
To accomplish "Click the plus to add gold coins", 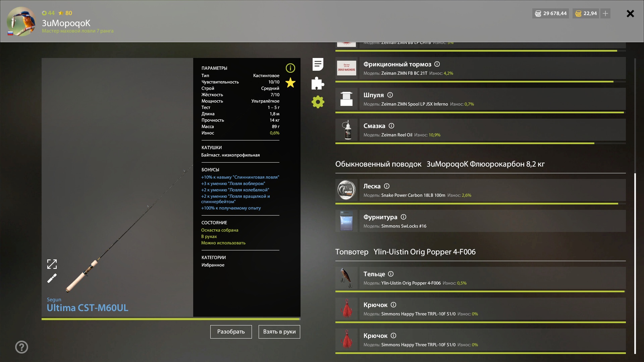I will [605, 13].
